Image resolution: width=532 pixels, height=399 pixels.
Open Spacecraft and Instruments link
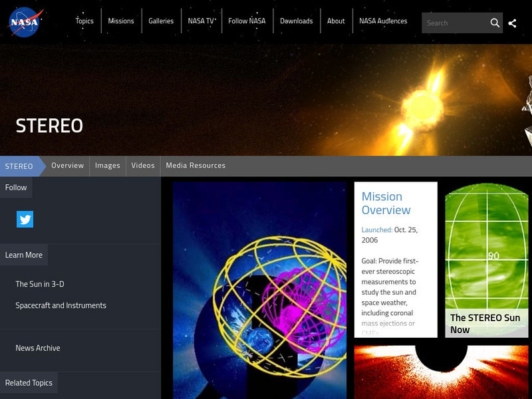pos(61,305)
